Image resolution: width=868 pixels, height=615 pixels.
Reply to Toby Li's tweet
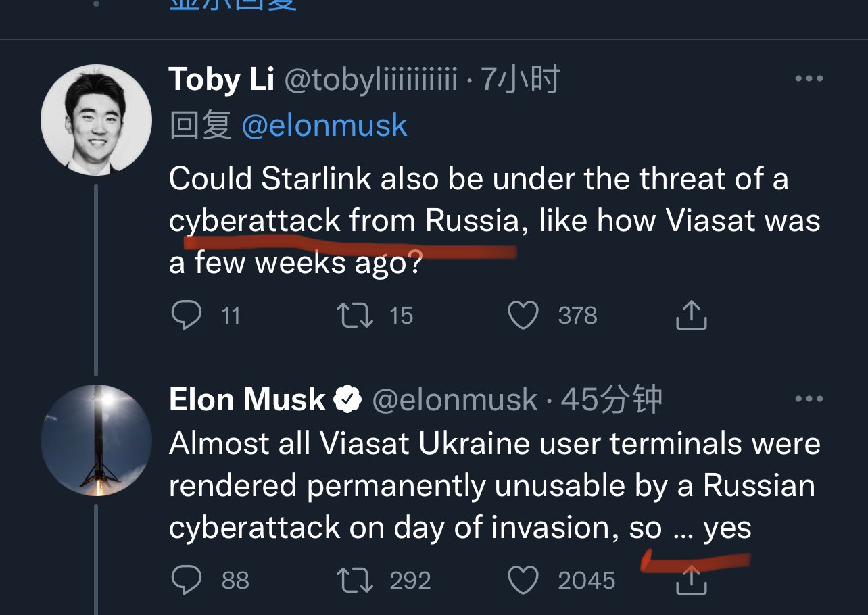tap(186, 316)
